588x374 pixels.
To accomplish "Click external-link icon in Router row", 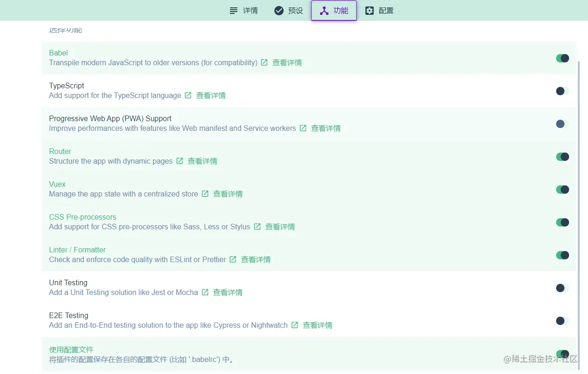I will [x=180, y=161].
